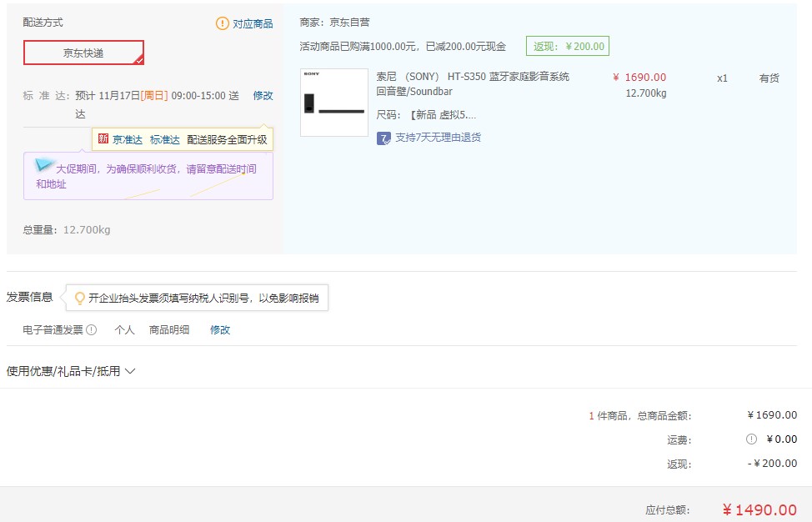
Task: Click the info icon beside the 运费 amount
Action: [751, 439]
